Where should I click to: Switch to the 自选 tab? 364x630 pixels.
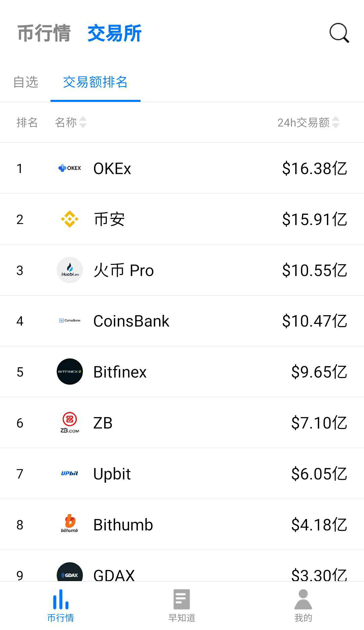(x=26, y=82)
